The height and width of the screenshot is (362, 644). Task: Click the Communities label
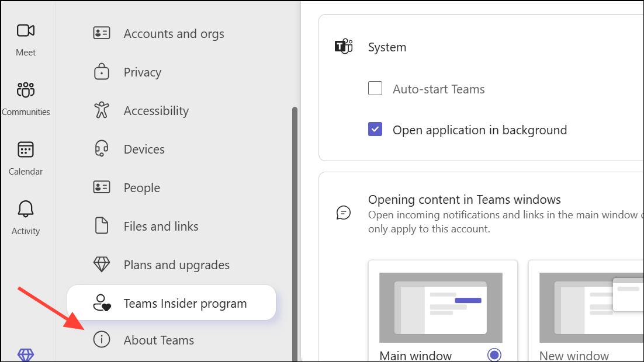click(26, 112)
